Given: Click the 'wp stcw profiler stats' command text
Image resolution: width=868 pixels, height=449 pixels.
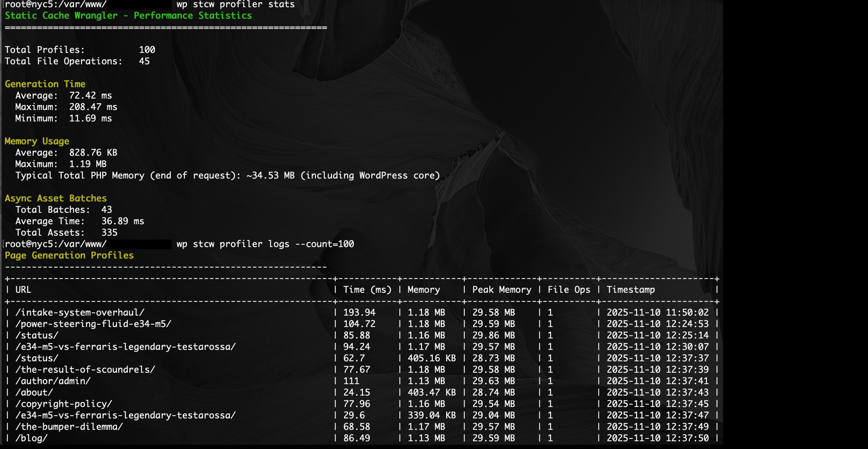Looking at the screenshot, I should (235, 4).
